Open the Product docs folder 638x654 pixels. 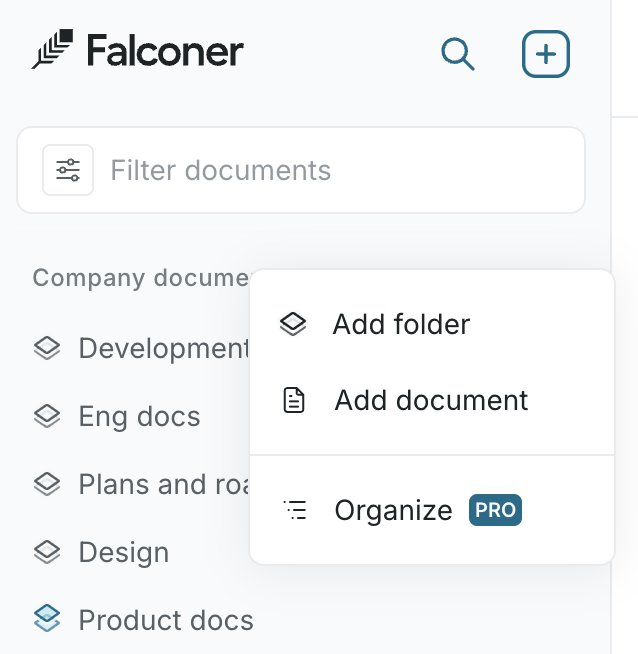pos(165,620)
